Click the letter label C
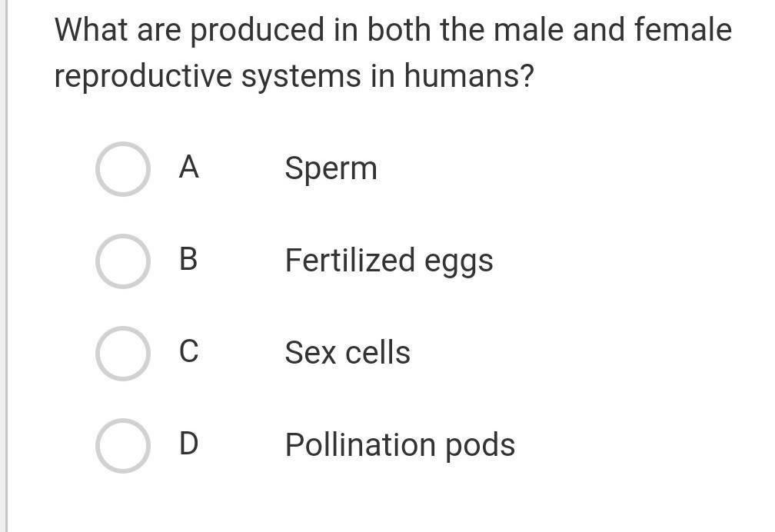The width and height of the screenshot is (775, 532). pos(188,351)
